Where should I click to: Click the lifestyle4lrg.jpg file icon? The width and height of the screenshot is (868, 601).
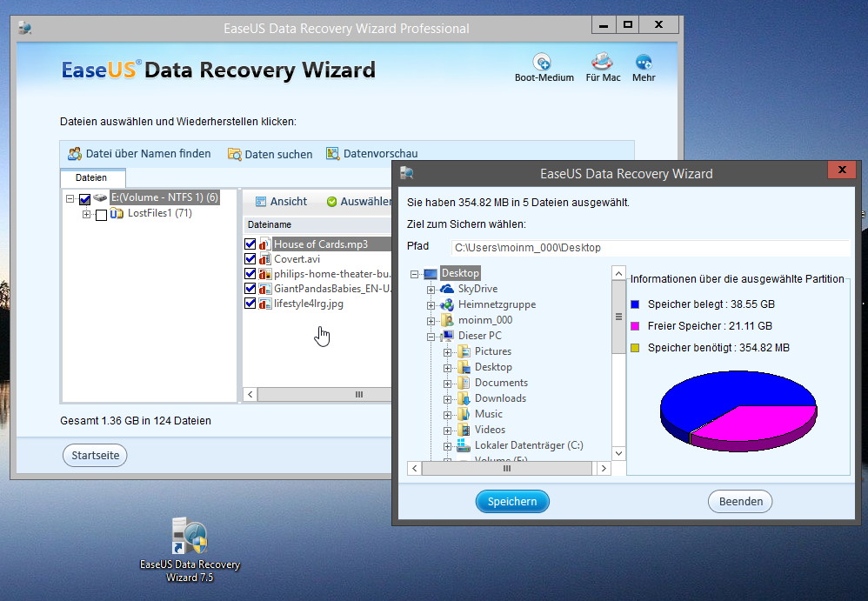pos(264,304)
